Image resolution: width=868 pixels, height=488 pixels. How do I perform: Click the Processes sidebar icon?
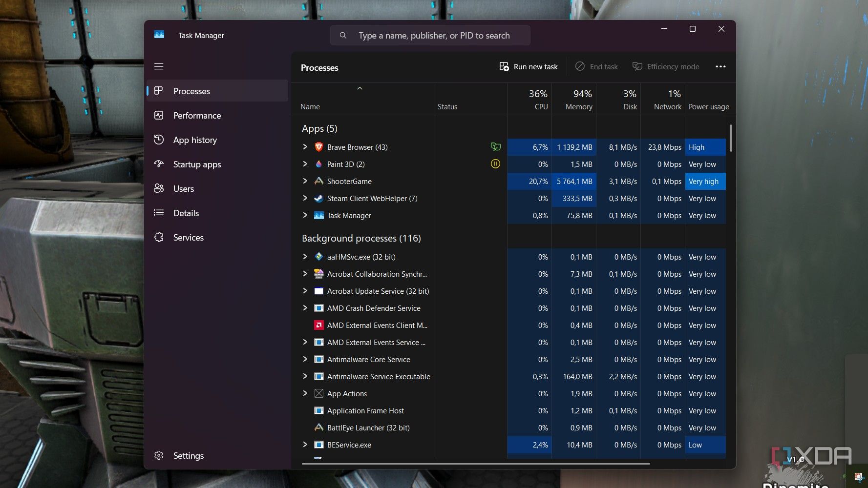[159, 91]
